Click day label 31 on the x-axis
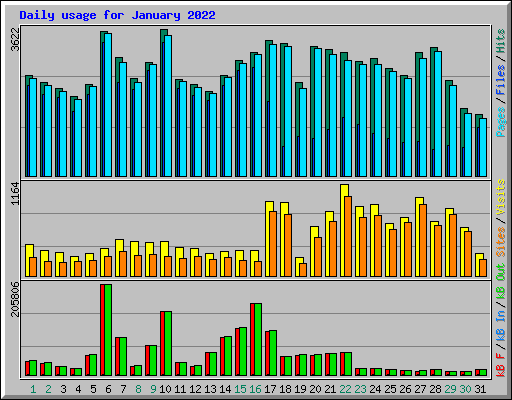This screenshot has width=512, height=400. point(480,389)
